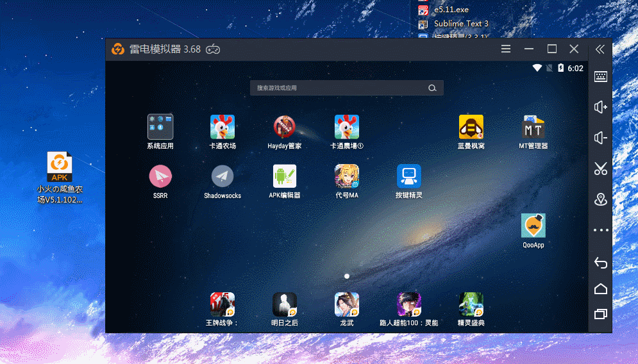Open the emulator hamburger menu
This screenshot has width=638, height=364.
[x=506, y=49]
